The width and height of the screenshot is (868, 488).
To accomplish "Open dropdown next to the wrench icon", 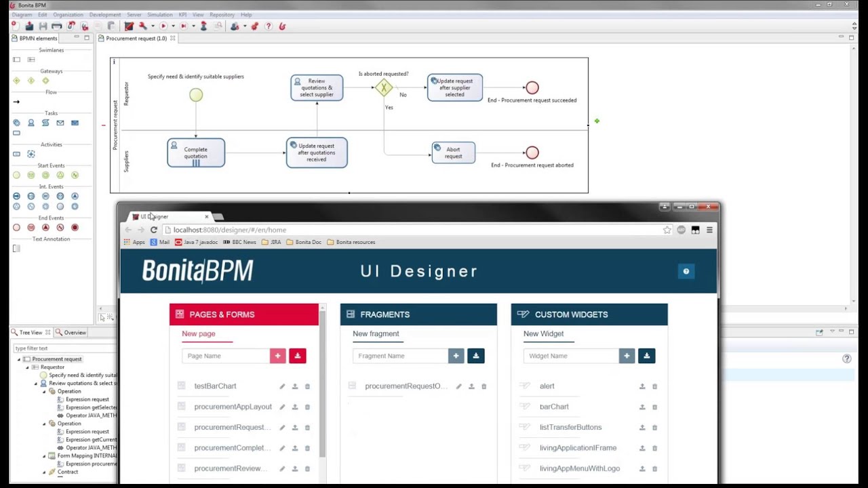I will coord(153,26).
